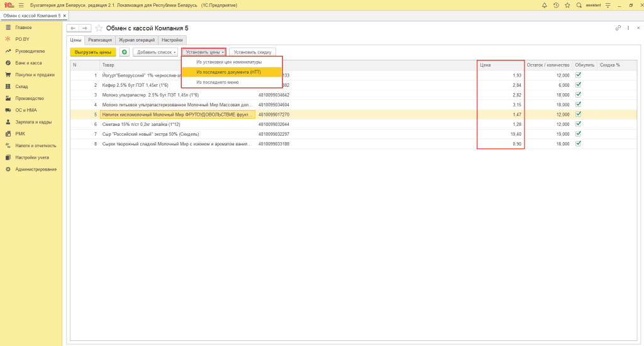Open favorites star icon in title bar
Screen dimensions: 644x346
567,5
